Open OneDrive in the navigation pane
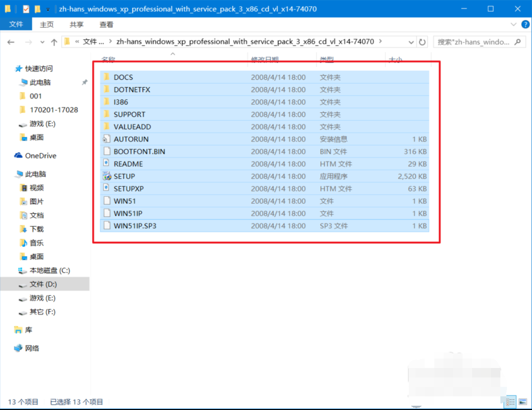The height and width of the screenshot is (410, 532). [x=40, y=156]
